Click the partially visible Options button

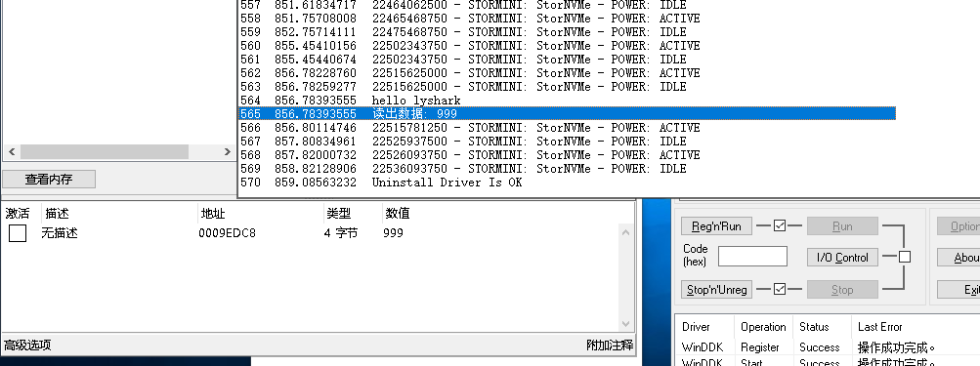(x=959, y=226)
